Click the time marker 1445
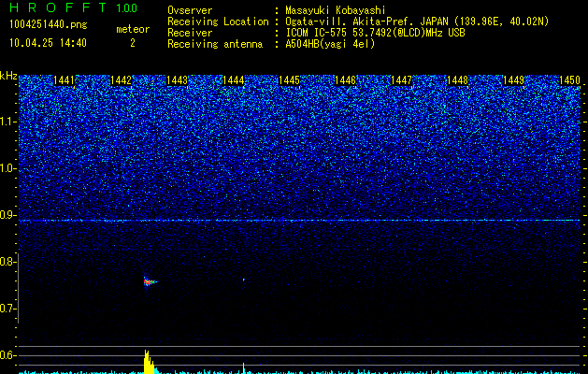 289,80
